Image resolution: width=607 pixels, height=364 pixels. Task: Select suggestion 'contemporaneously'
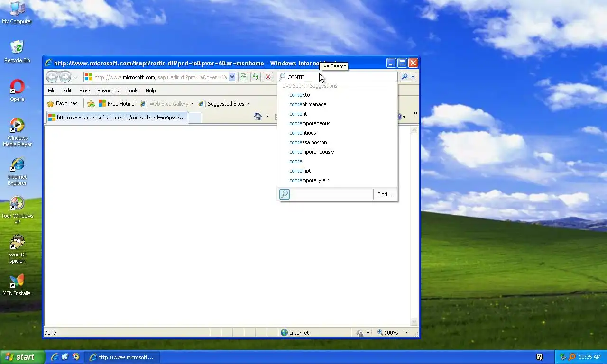coord(338,152)
